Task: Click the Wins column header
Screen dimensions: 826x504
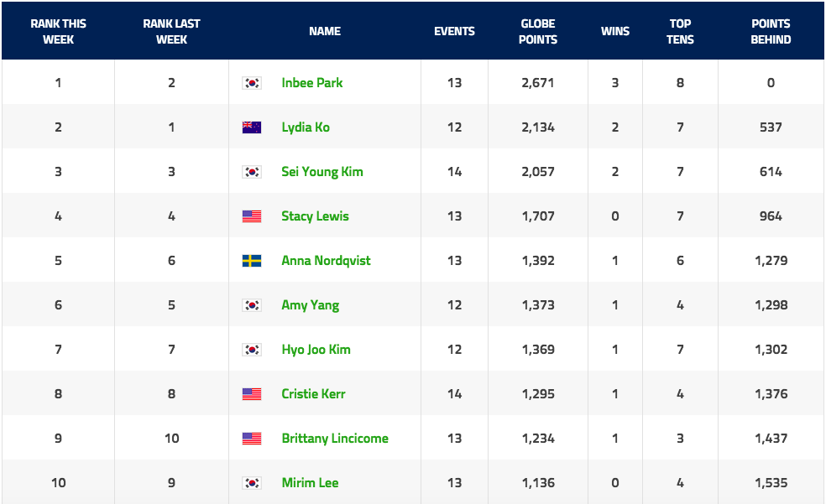Action: (x=615, y=32)
